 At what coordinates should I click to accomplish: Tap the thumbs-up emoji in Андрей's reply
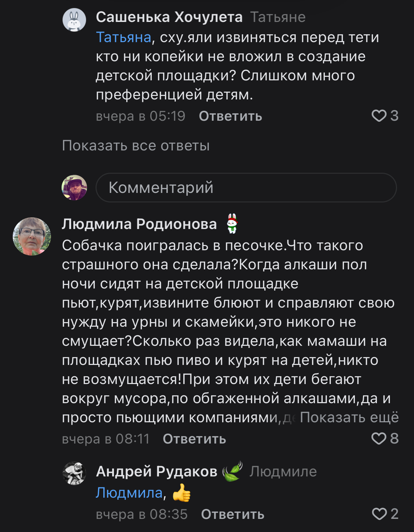pos(182,493)
